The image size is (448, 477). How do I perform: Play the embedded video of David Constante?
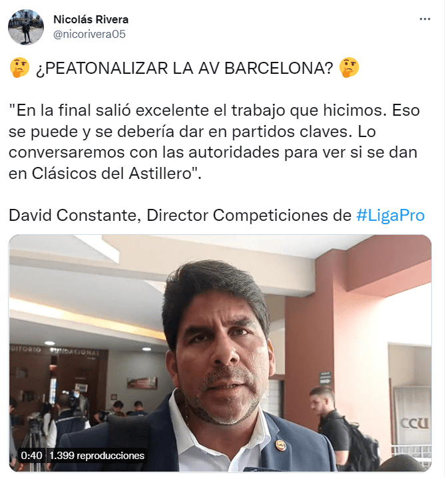220,353
